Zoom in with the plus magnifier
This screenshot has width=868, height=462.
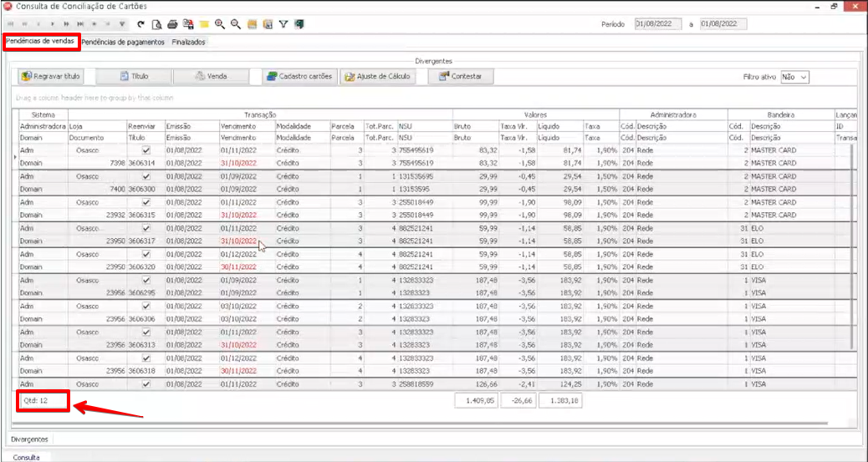click(220, 24)
